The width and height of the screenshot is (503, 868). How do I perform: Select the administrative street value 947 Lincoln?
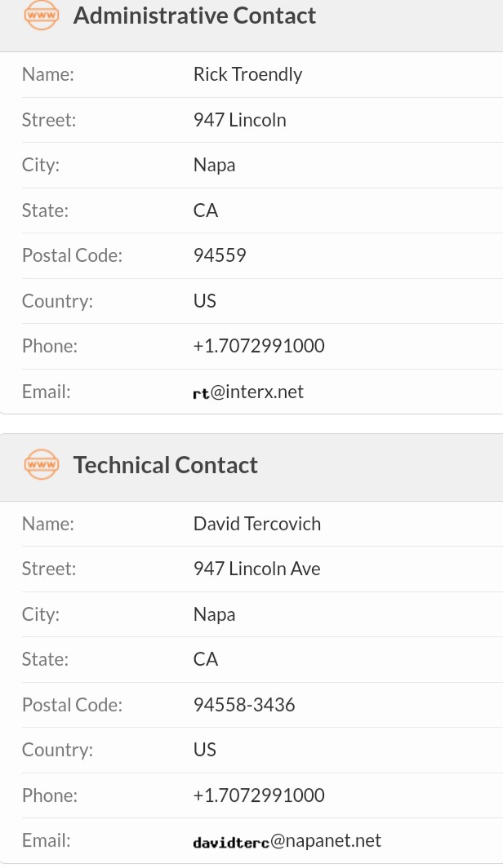pyautogui.click(x=240, y=120)
